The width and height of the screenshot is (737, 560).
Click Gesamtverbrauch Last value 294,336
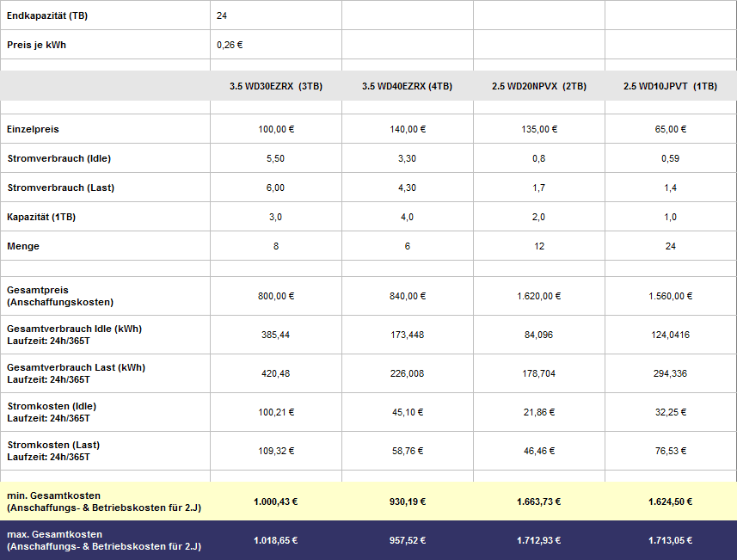click(671, 373)
